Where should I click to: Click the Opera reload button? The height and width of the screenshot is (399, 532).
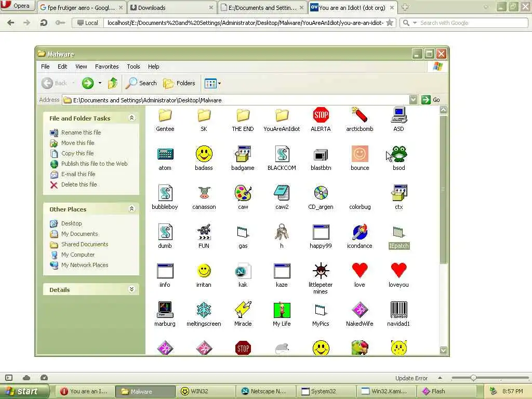(44, 23)
